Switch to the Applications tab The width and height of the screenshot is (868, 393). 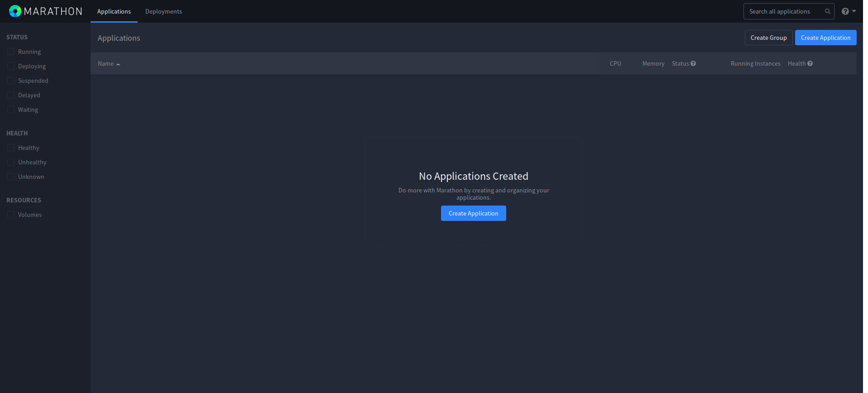click(x=114, y=11)
